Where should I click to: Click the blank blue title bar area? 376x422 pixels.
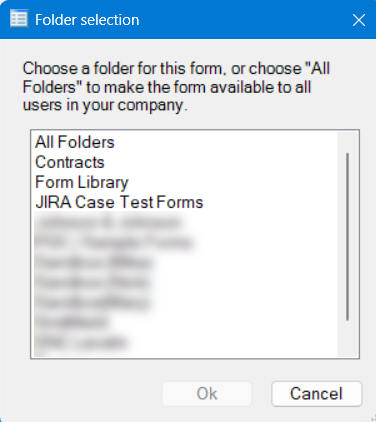pyautogui.click(x=243, y=20)
